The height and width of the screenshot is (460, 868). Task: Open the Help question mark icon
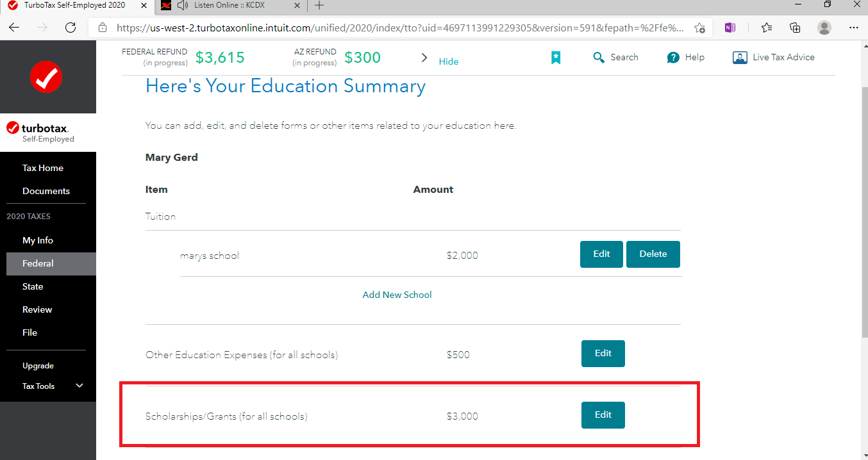pos(673,58)
